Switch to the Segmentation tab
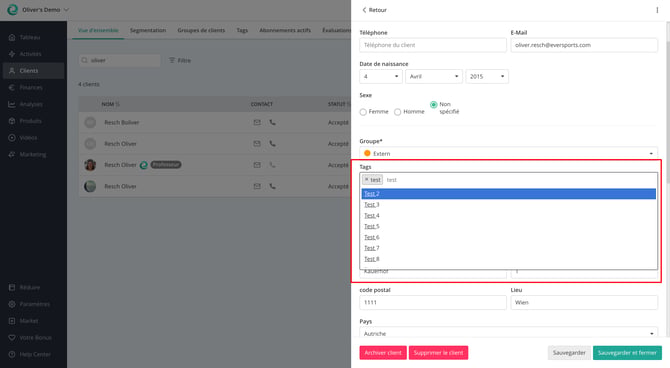The width and height of the screenshot is (670, 368). 148,30
